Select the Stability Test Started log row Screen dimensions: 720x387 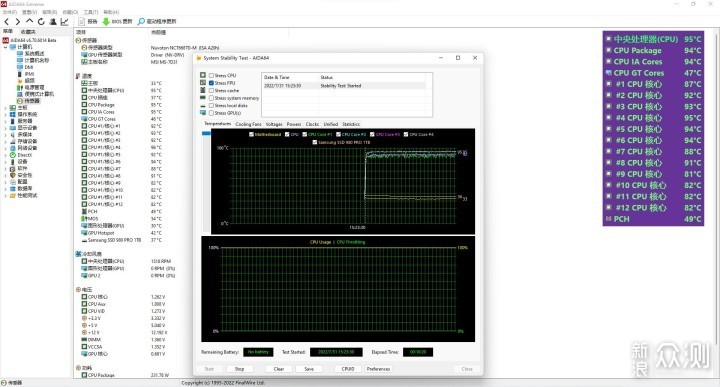[x=344, y=86]
